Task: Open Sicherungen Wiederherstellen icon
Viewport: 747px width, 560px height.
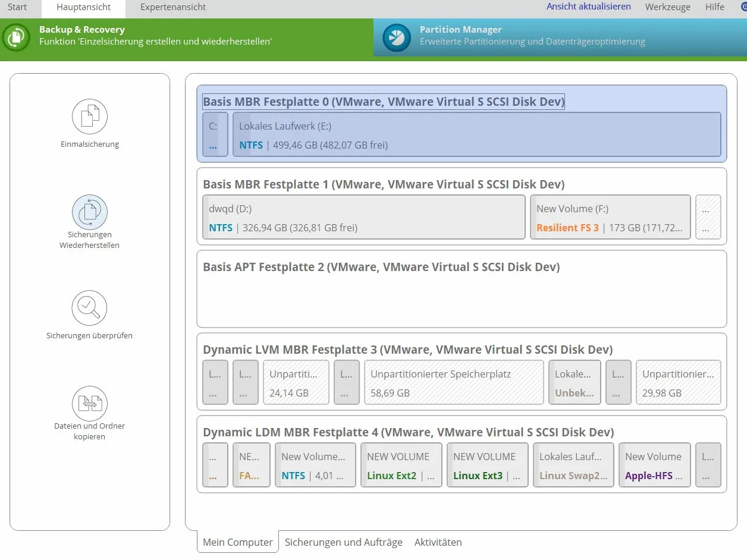Action: click(x=90, y=212)
